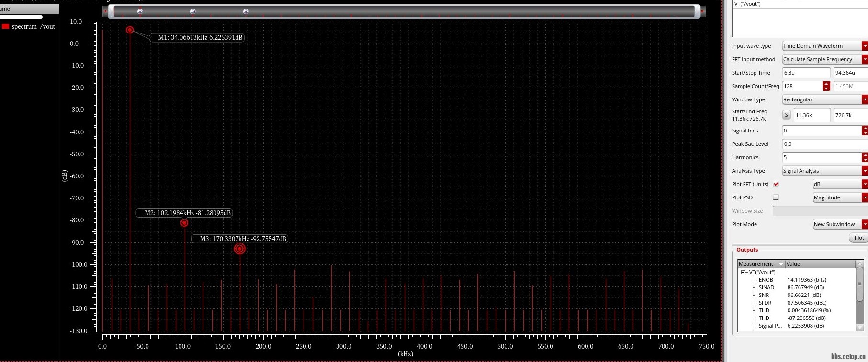Click the M2 marker point at 102.1984kHz
The height and width of the screenshot is (362, 868).
click(x=184, y=223)
